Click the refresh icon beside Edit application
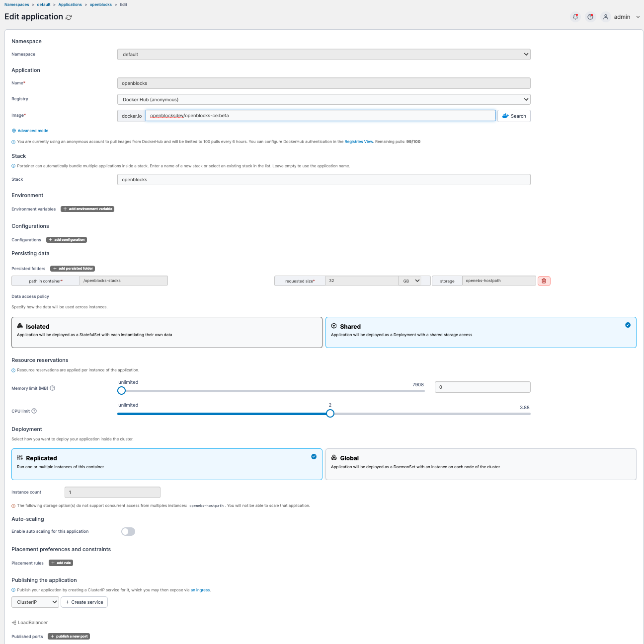Screen dimensions: 644x644 69,17
